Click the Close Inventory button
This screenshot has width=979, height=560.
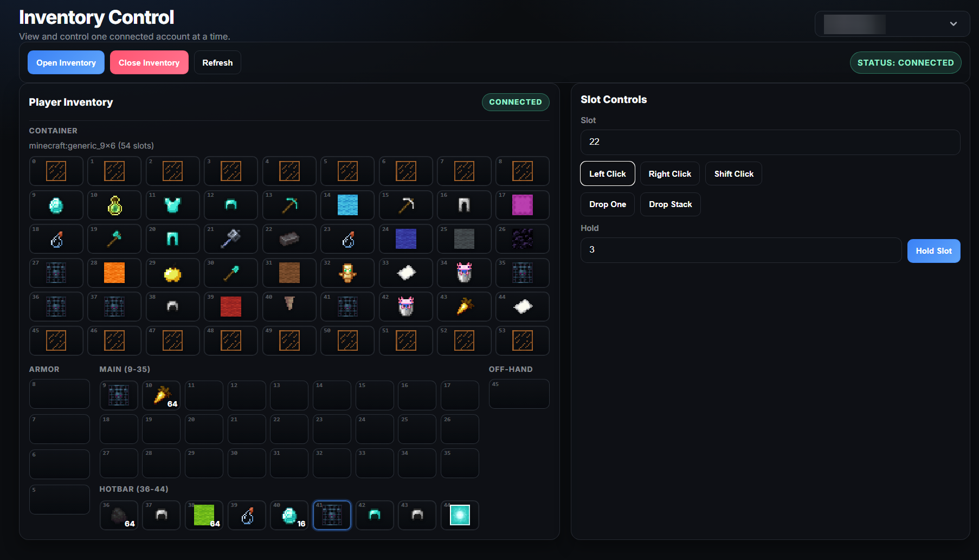click(x=149, y=62)
